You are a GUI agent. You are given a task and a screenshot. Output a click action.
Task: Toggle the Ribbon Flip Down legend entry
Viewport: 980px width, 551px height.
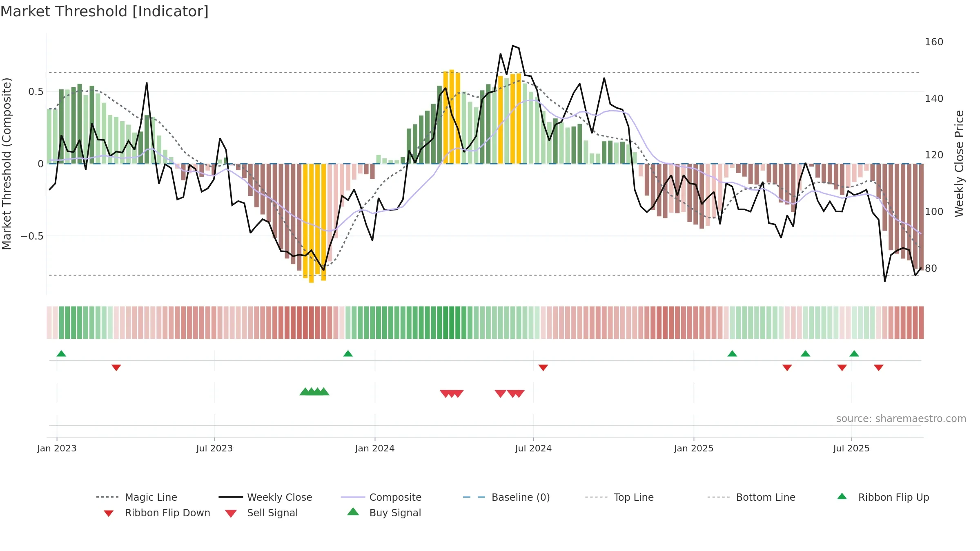tap(157, 513)
